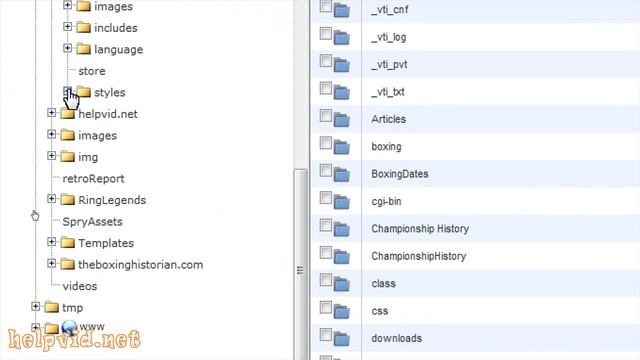640x360 pixels.
Task: Click the BoxingDates folder icon
Action: (342, 174)
